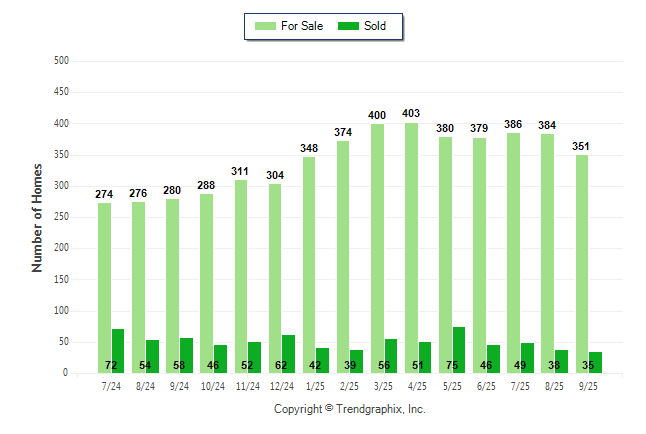The width and height of the screenshot is (646, 434).
Task: Click the Trendgraphix copyright text
Action: click(x=349, y=409)
